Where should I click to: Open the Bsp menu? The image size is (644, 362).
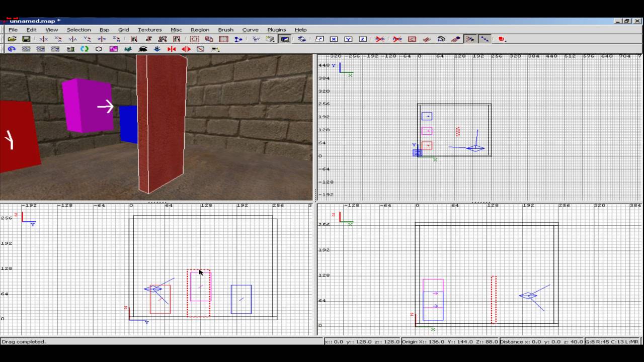click(x=104, y=30)
